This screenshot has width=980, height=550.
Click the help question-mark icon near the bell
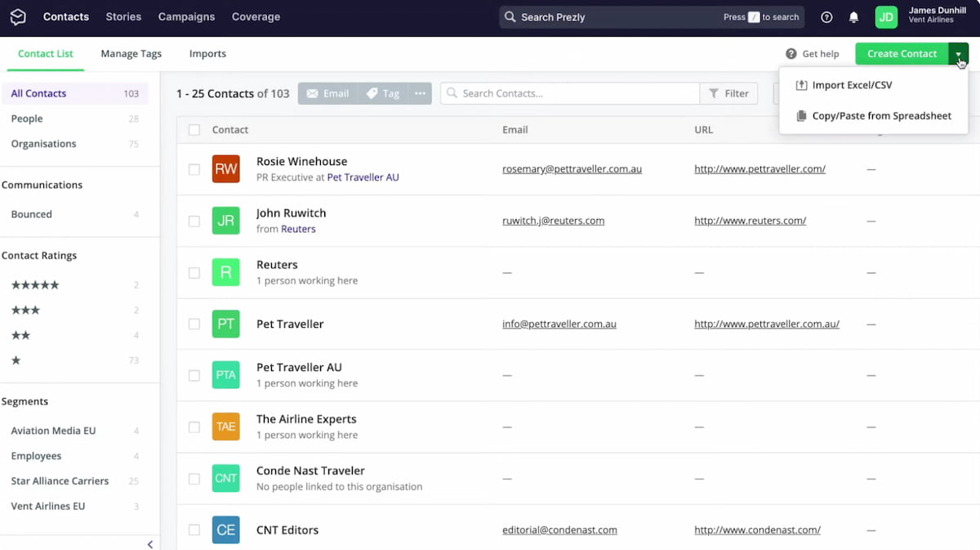[x=826, y=16]
